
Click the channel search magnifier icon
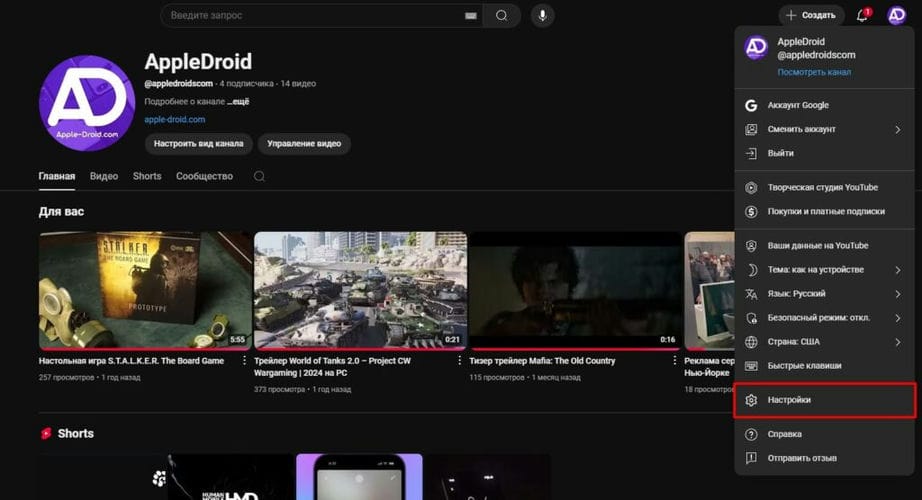[259, 176]
